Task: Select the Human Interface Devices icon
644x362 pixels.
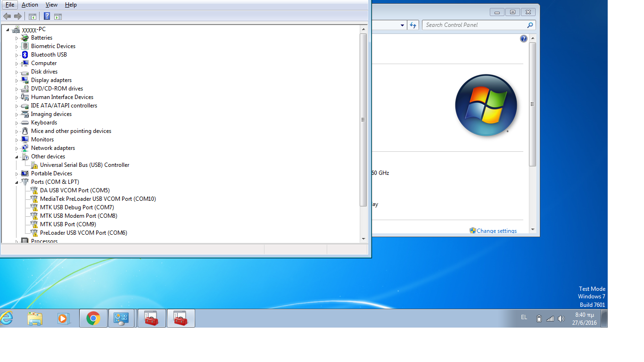Action: pos(25,97)
